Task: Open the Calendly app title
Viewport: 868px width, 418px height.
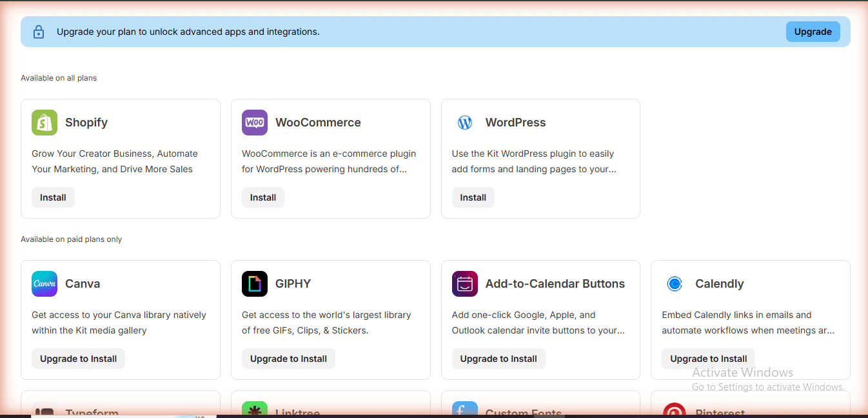Action: tap(720, 284)
